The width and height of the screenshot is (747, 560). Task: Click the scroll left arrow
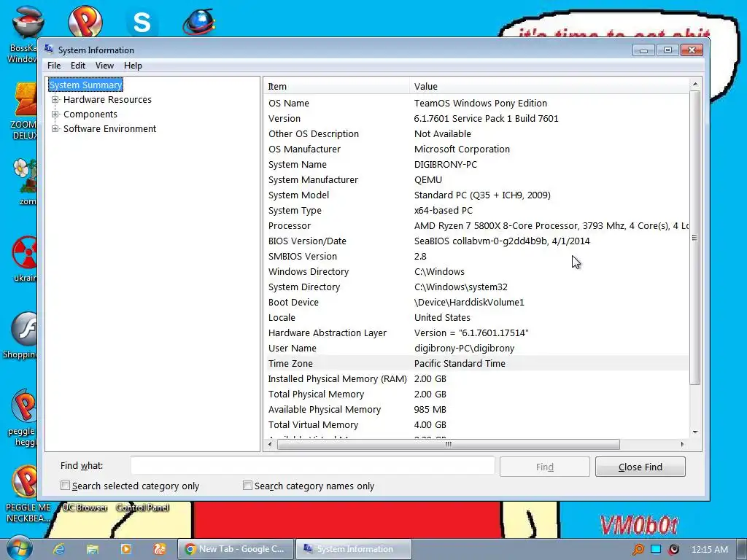point(270,444)
